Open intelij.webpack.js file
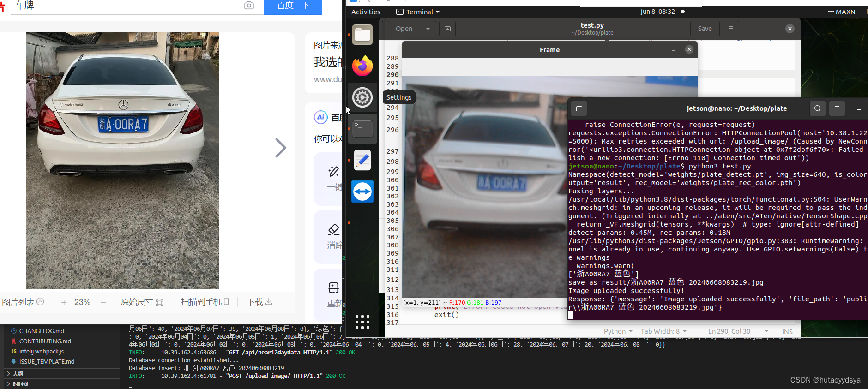The height and width of the screenshot is (389, 868). (x=42, y=351)
